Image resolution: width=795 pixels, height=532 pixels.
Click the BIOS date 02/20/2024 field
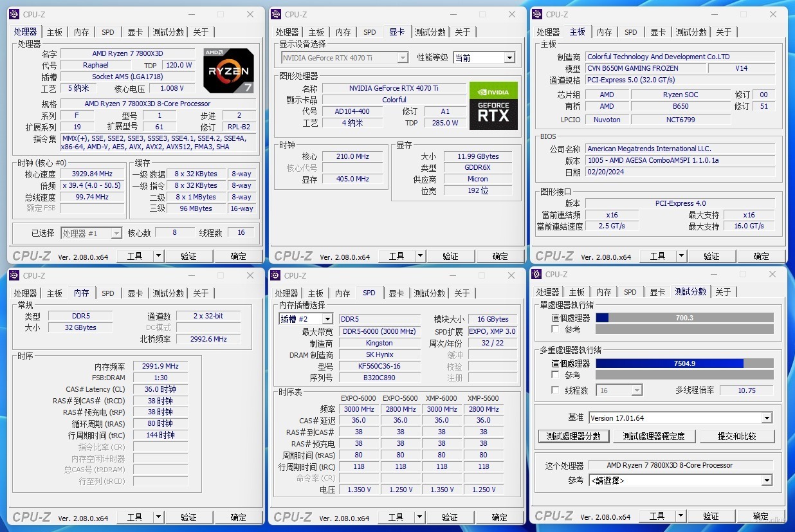(680, 172)
